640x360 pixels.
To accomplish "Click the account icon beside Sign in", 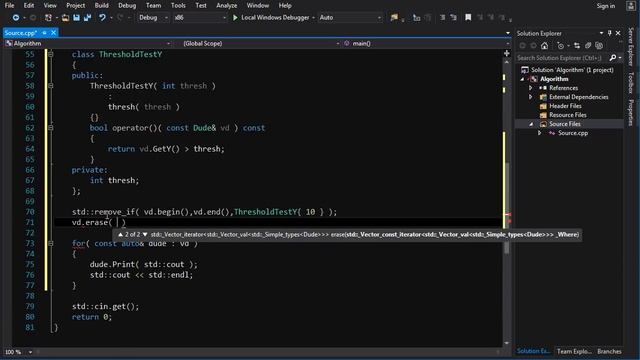I will point(631,6).
